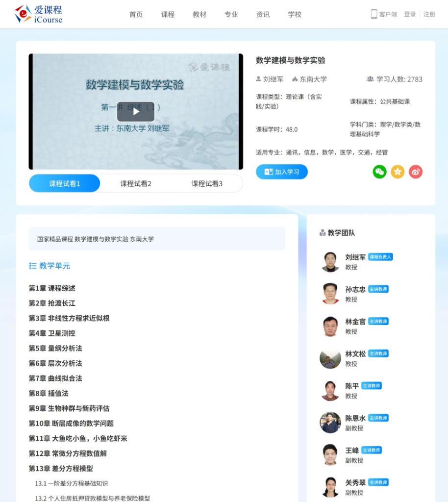Image resolution: width=448 pixels, height=502 pixels.
Task: Click the 教学团队 team icon
Action: coord(323,233)
